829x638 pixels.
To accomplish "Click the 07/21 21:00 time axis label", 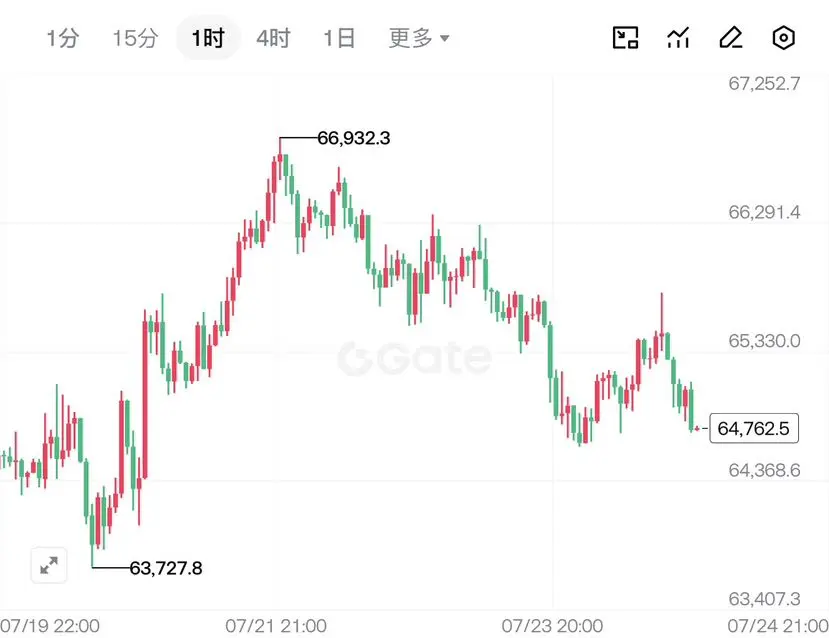I will click(x=276, y=626).
